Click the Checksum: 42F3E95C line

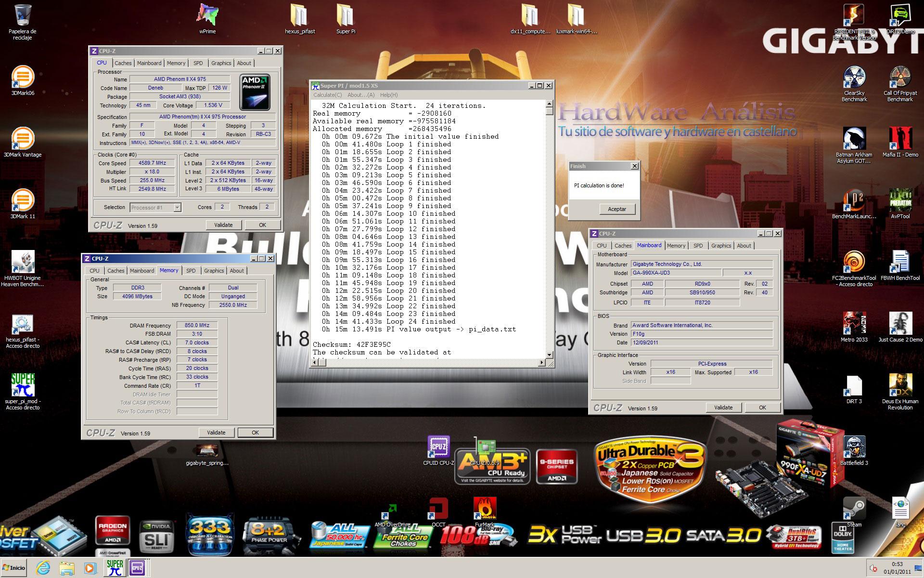click(352, 344)
